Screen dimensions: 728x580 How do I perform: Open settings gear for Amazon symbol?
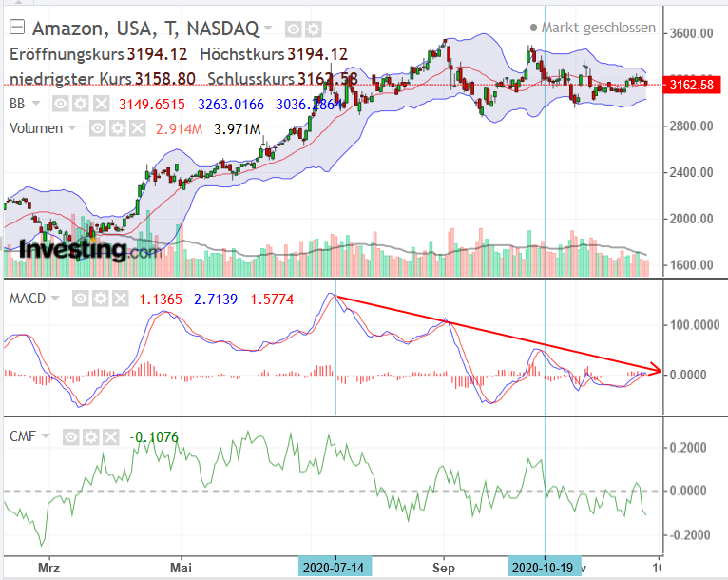(x=314, y=29)
